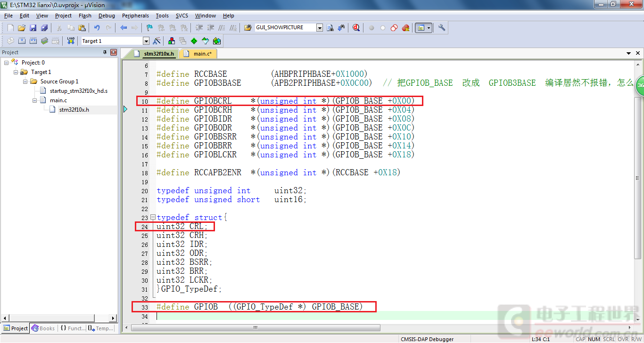Screen dimensions: 644x343
Task: Open the Debug menu
Action: click(x=107, y=16)
